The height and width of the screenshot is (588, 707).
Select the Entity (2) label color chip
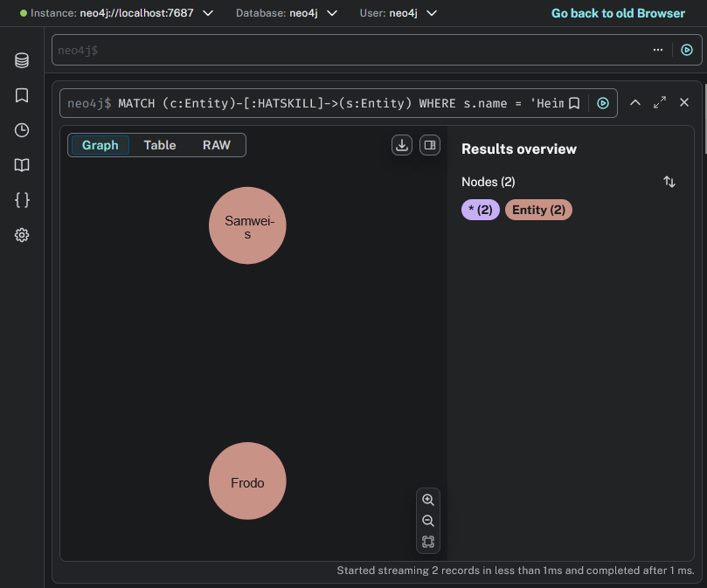click(538, 210)
